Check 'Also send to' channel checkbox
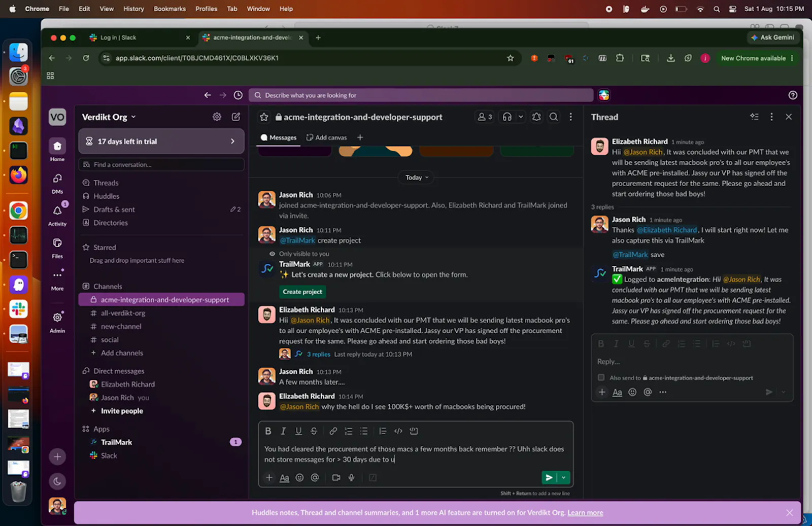Screen dimensions: 812x526 coord(601,378)
